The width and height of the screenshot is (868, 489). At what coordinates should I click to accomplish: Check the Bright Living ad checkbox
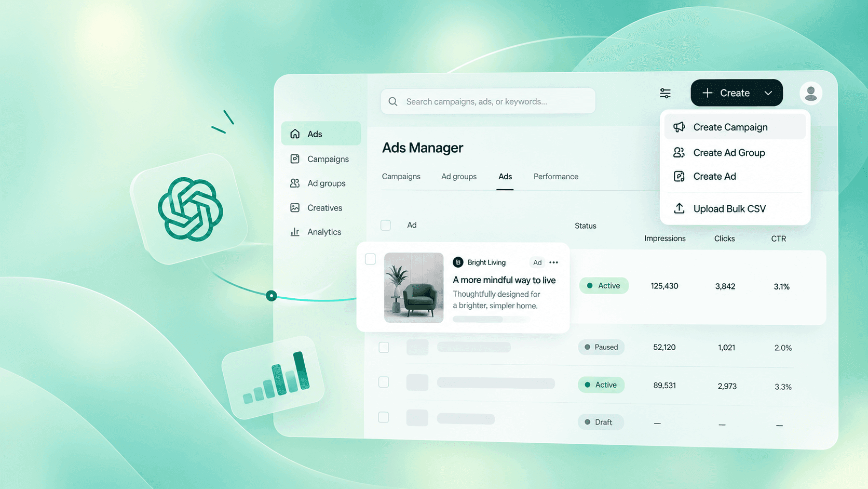click(370, 259)
